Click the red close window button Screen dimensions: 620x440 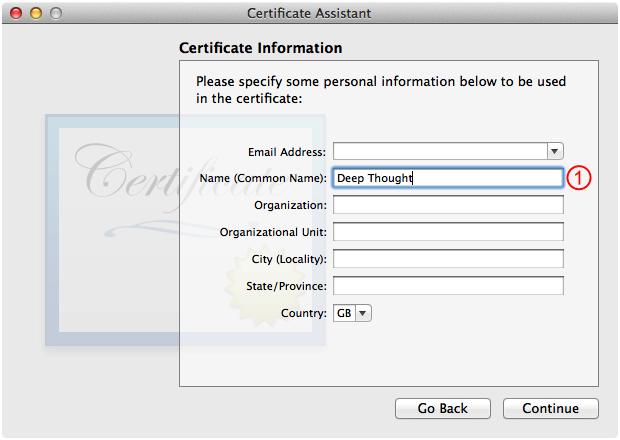(x=16, y=13)
